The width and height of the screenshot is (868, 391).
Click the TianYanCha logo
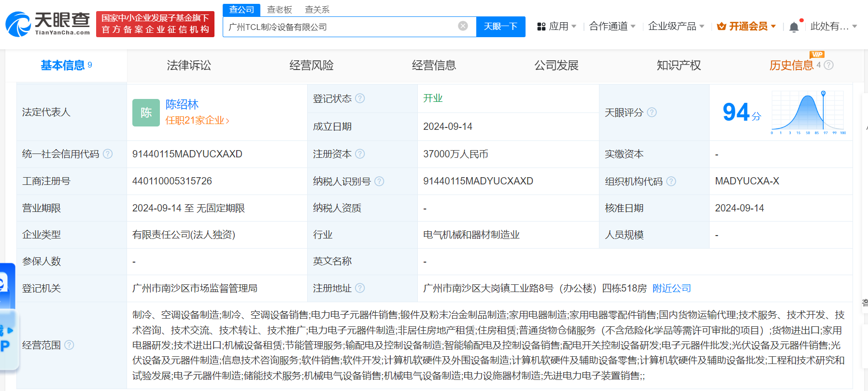click(48, 24)
